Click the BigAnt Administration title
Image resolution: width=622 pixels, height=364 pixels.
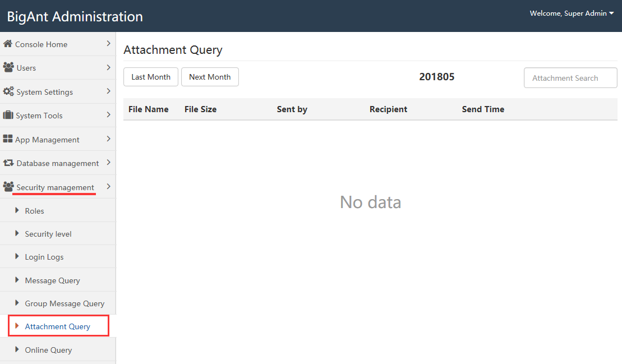pyautogui.click(x=75, y=17)
